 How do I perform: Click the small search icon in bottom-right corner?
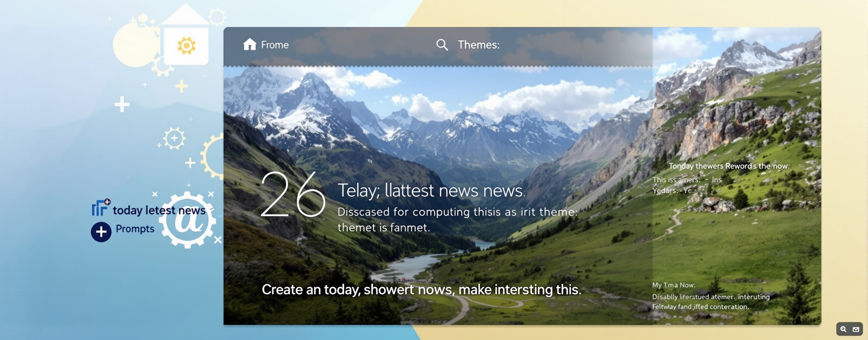(x=844, y=329)
